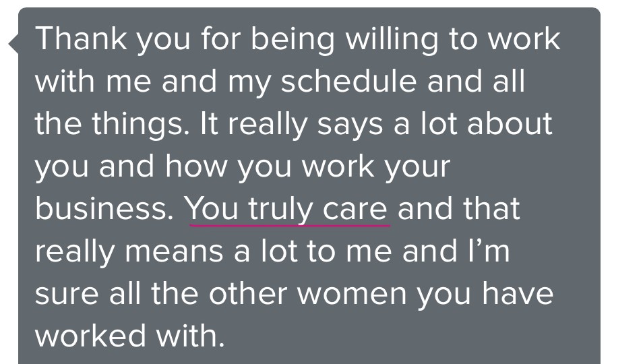The height and width of the screenshot is (364, 643).
Task: Tap the phrase "worked with." ending the message
Action: pos(129,335)
